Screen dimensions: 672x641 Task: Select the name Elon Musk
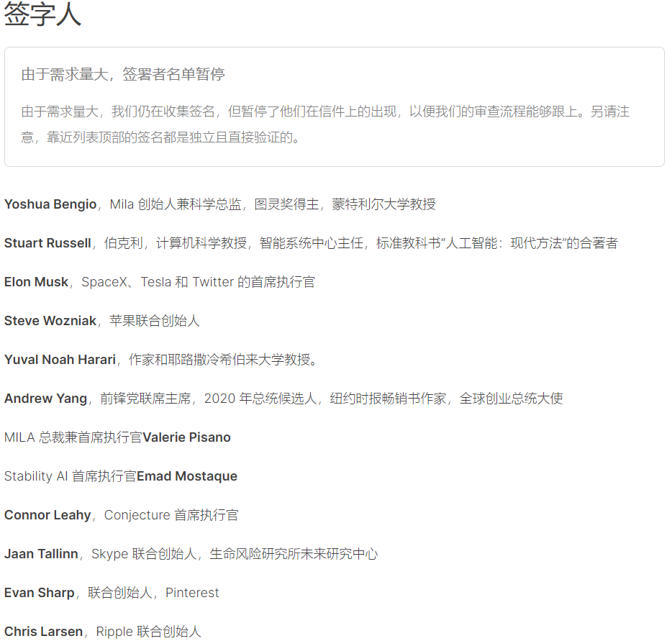pyautogui.click(x=37, y=282)
